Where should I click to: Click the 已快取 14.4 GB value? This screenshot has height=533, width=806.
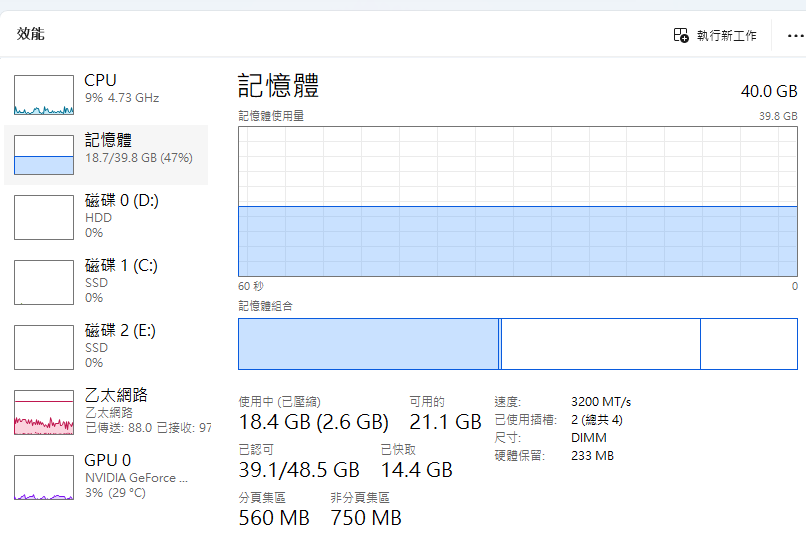[416, 470]
